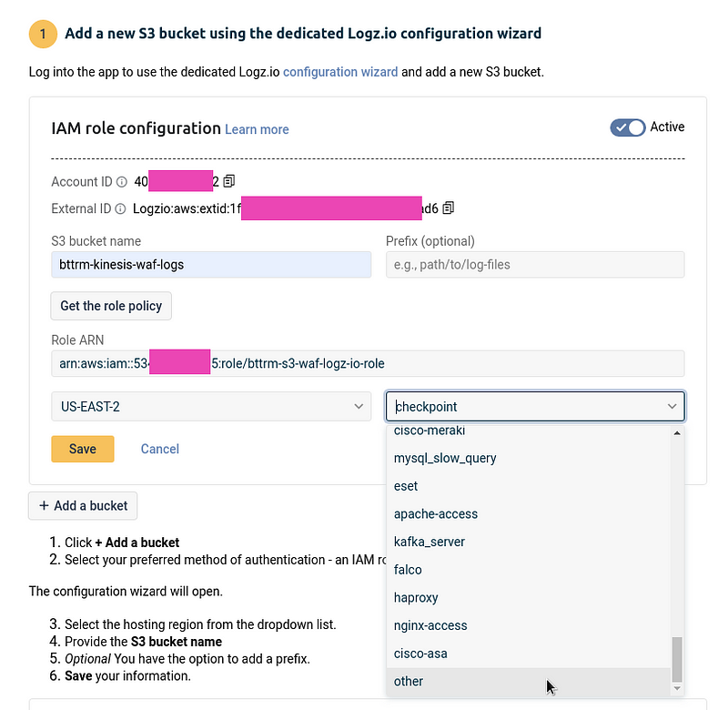The image size is (728, 710).
Task: Copy the Account ID value
Action: (x=229, y=181)
